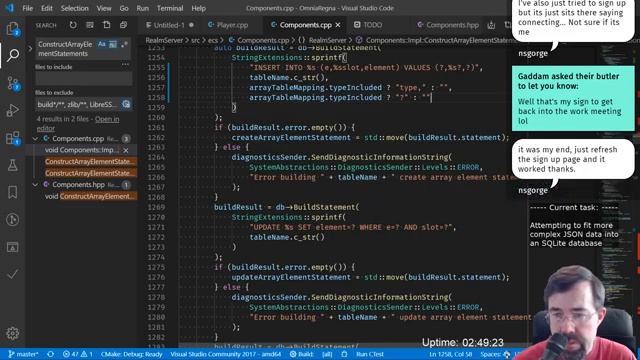Toggle Match Whole Word in search box
Image resolution: width=640 pixels, height=360 pixels.
pyautogui.click(x=113, y=44)
